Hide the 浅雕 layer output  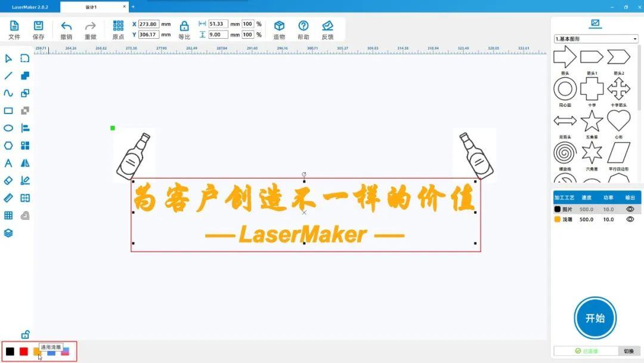630,220
